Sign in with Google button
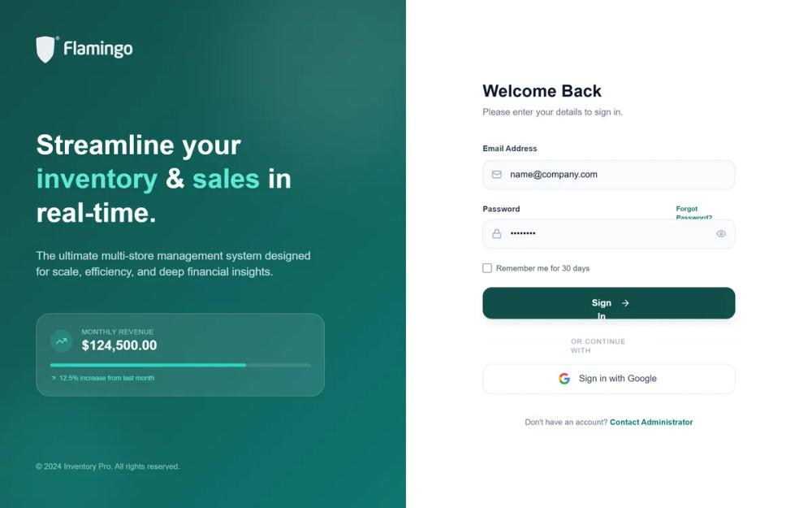The height and width of the screenshot is (508, 812). click(609, 379)
